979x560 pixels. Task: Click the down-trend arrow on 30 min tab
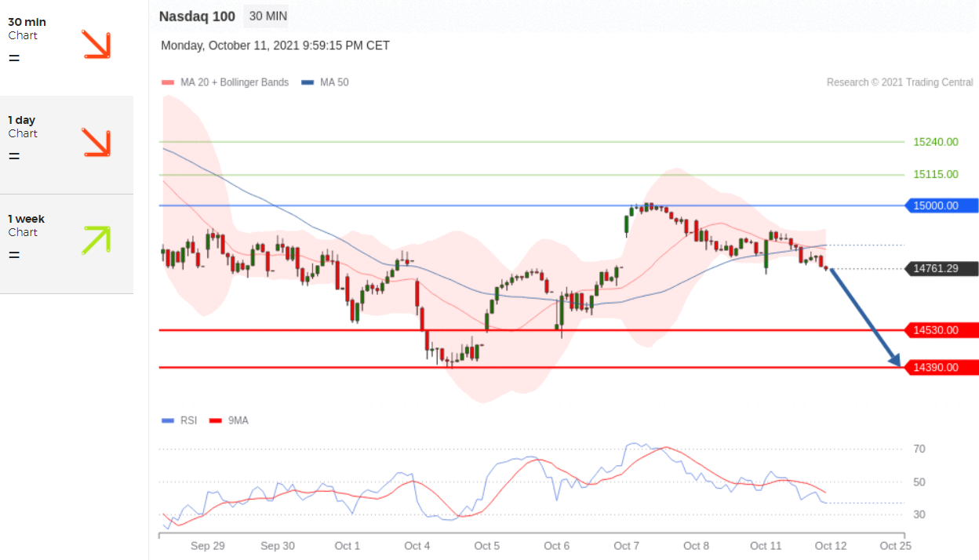coord(96,45)
